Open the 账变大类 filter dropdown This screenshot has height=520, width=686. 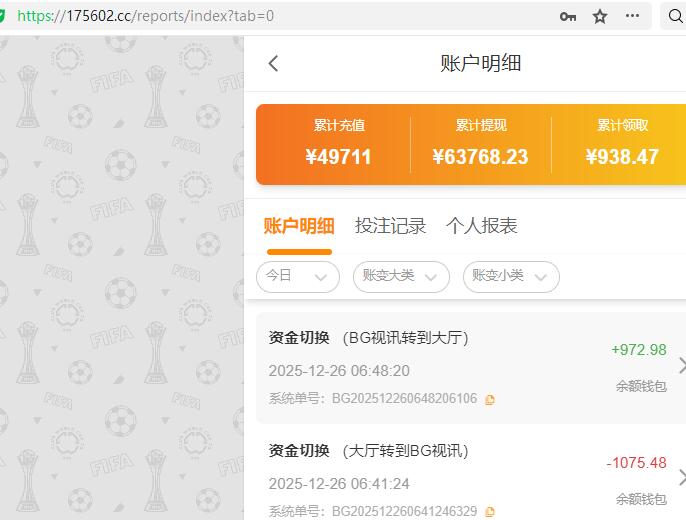401,277
